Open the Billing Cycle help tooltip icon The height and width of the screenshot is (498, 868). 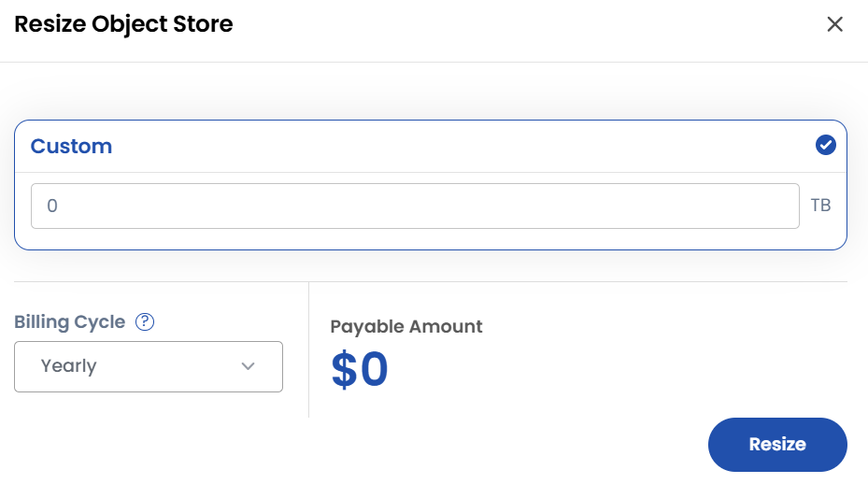(x=145, y=322)
